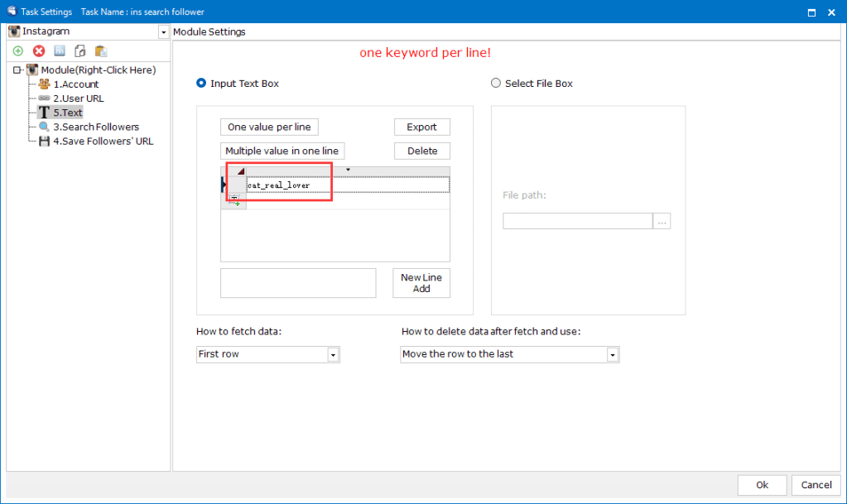This screenshot has width=847, height=504.
Task: Click the add new row grid icon
Action: point(234,200)
